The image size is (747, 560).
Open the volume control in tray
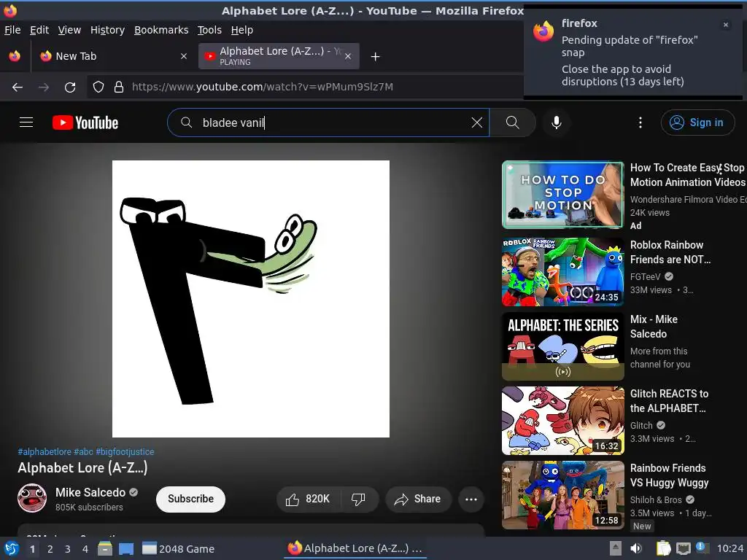pyautogui.click(x=635, y=548)
